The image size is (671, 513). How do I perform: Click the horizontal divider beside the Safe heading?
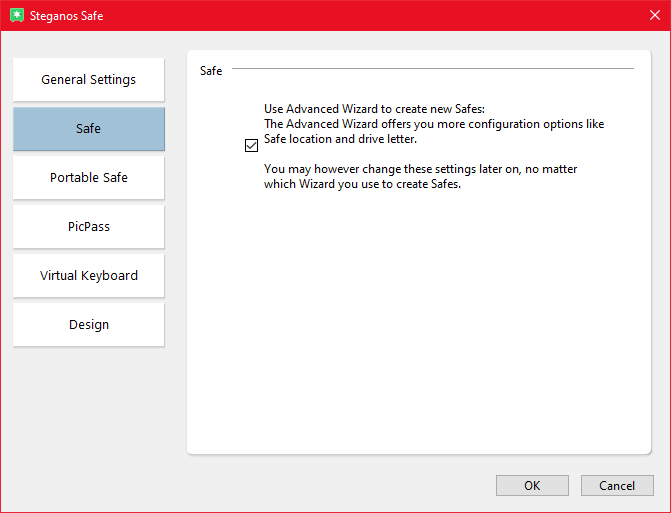click(x=432, y=69)
